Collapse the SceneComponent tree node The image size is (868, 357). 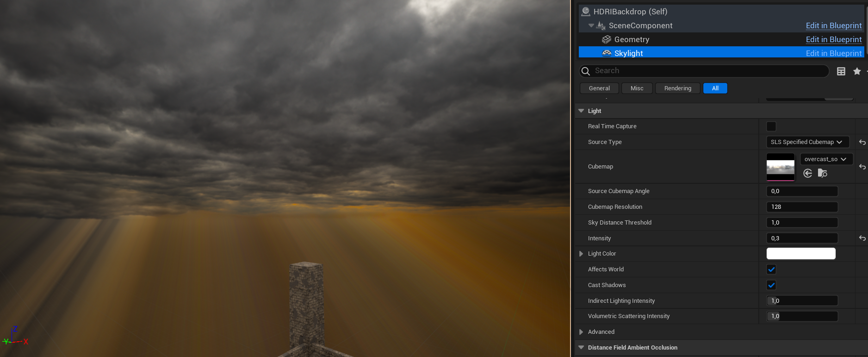coord(591,25)
